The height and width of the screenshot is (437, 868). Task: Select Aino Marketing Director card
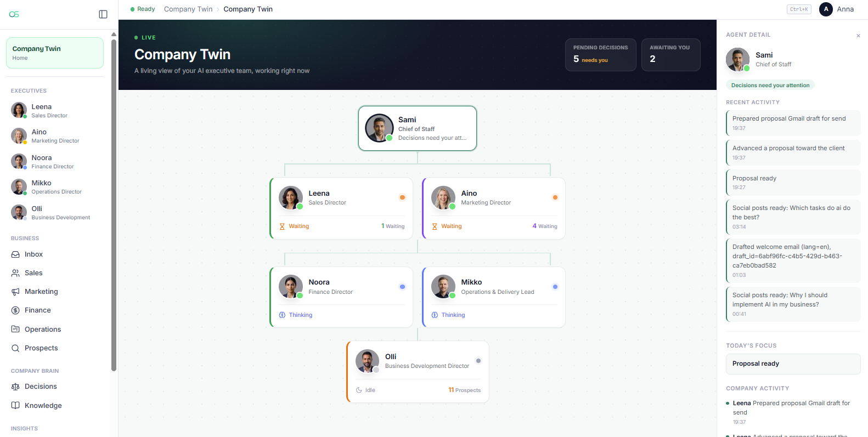(x=494, y=208)
